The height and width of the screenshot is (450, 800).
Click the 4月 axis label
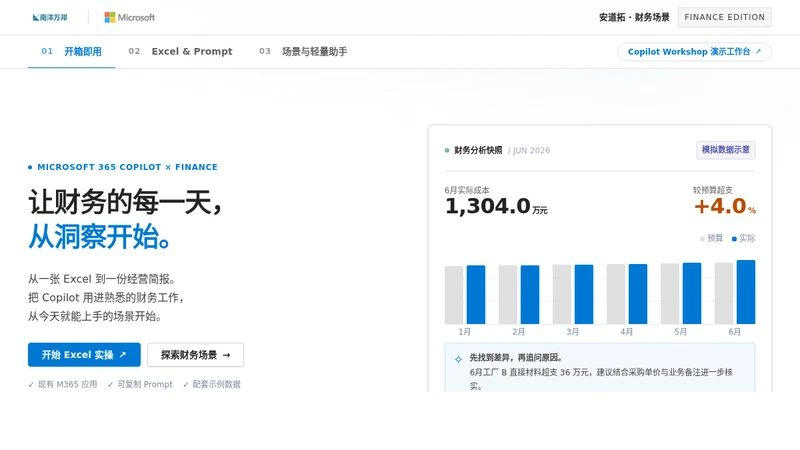(627, 332)
